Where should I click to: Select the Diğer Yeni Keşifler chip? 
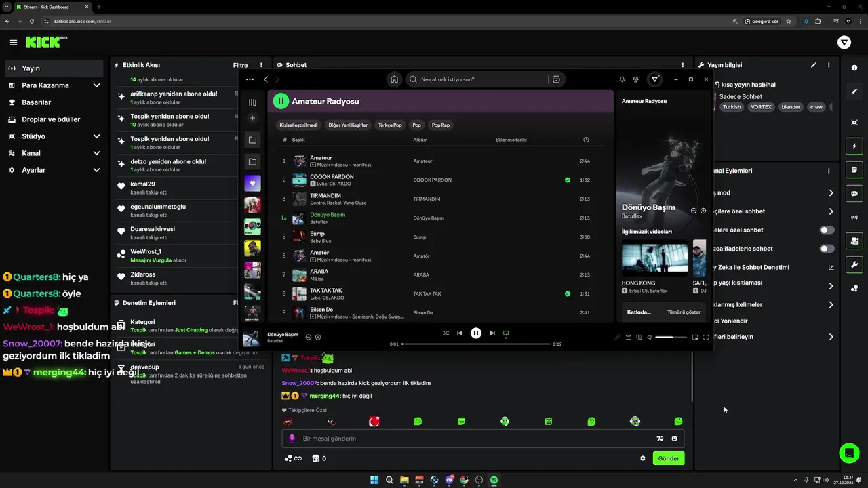click(348, 125)
